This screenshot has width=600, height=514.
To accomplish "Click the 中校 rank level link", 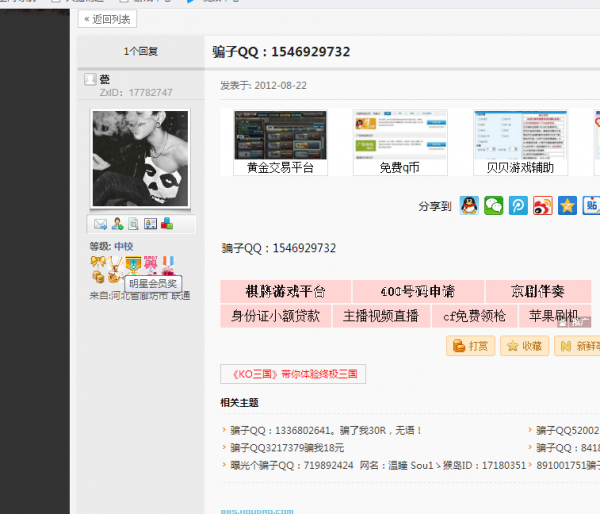I will point(124,246).
